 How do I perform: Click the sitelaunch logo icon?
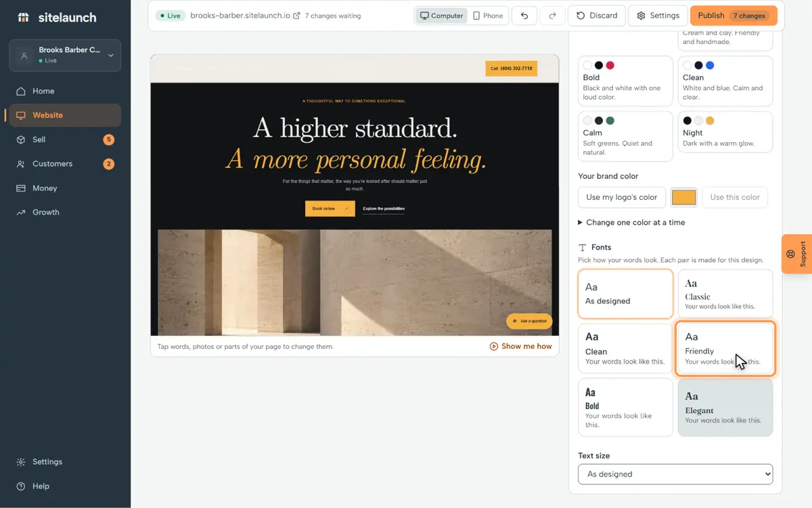point(23,18)
